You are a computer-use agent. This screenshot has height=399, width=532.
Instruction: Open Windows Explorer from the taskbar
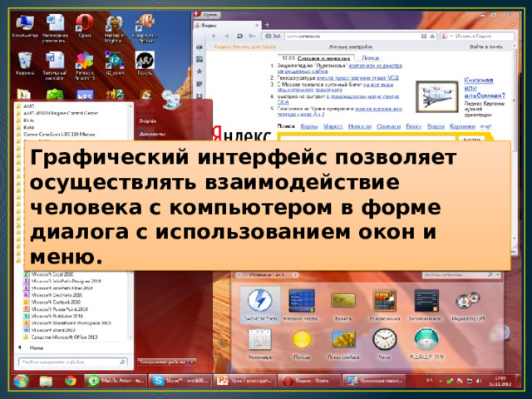pyautogui.click(x=46, y=381)
